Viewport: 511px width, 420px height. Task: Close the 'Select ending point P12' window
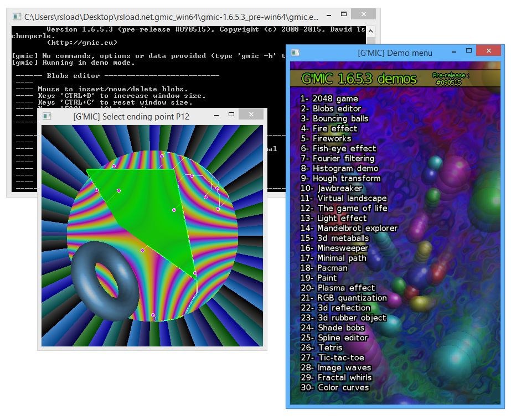point(251,114)
